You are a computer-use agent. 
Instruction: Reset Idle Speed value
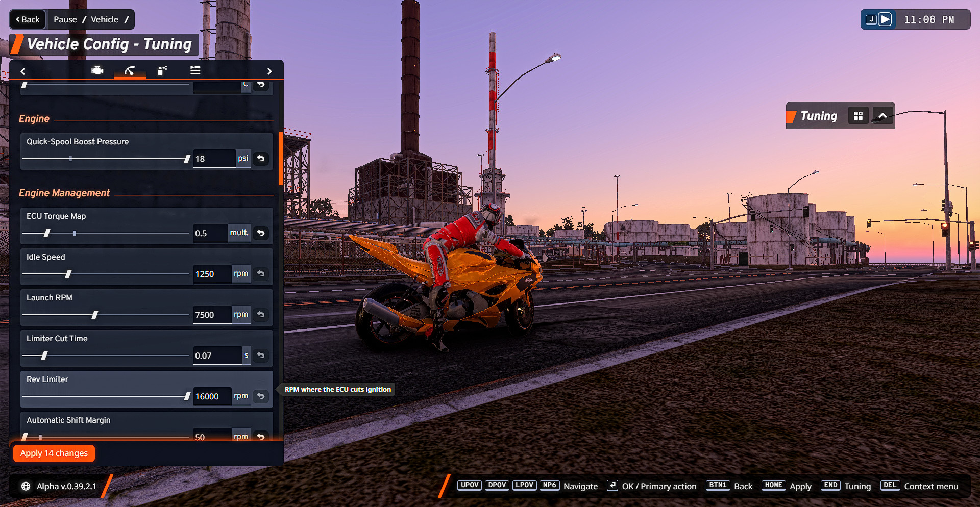261,274
